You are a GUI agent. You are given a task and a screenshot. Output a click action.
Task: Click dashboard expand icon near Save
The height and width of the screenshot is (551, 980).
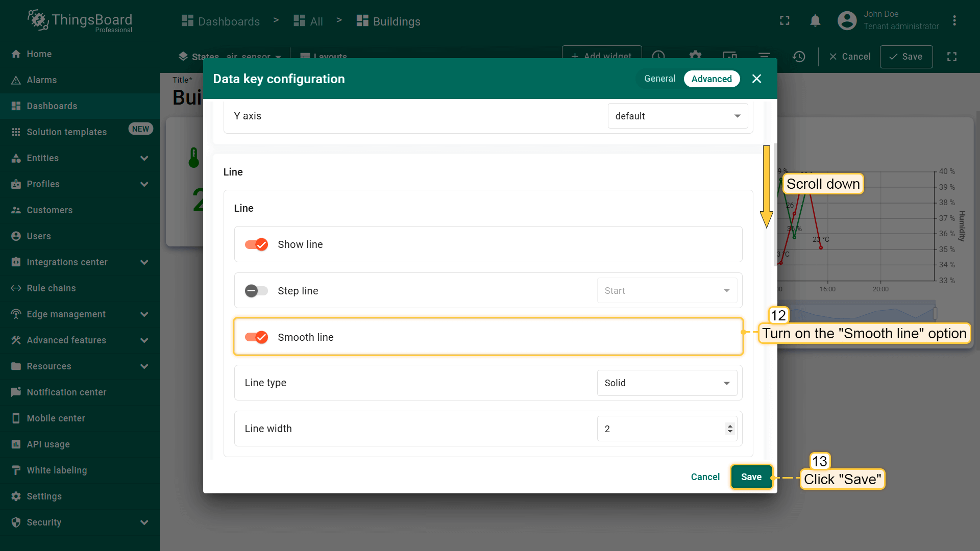[x=951, y=57]
